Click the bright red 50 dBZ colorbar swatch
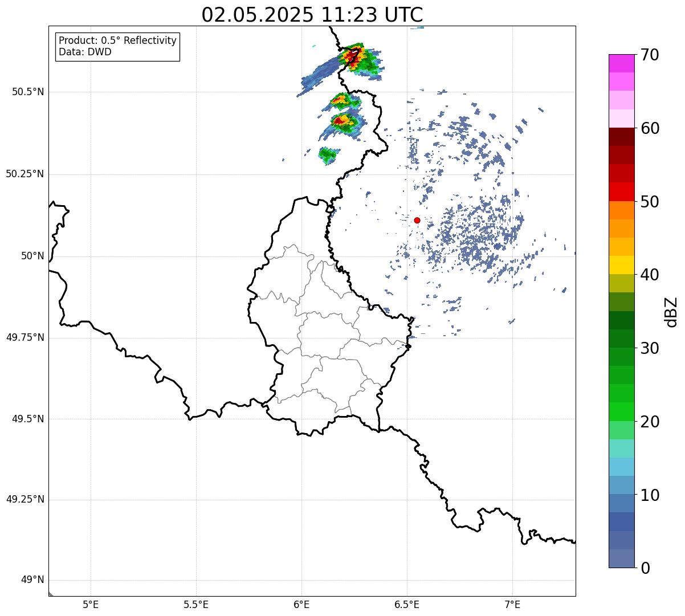The image size is (685, 616). click(622, 192)
